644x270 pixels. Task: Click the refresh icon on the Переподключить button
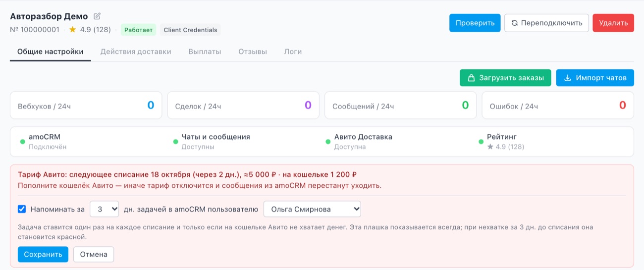pyautogui.click(x=515, y=23)
